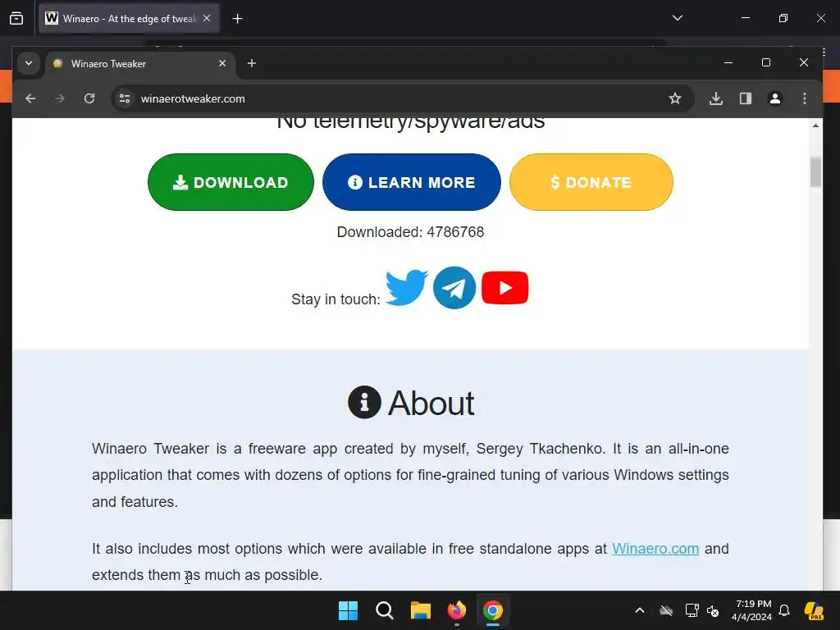Open tab list chevron in background window

coord(678,18)
